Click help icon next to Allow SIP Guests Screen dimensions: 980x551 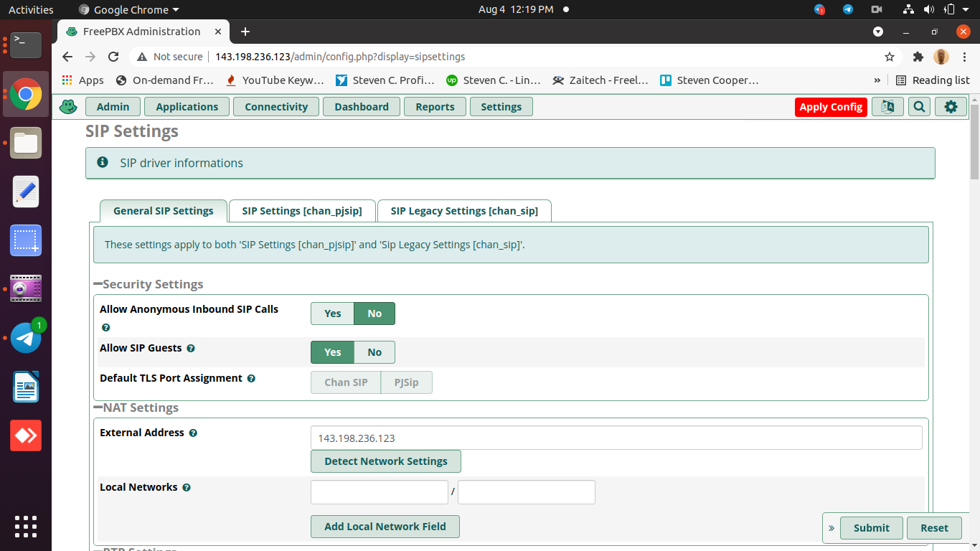point(191,348)
